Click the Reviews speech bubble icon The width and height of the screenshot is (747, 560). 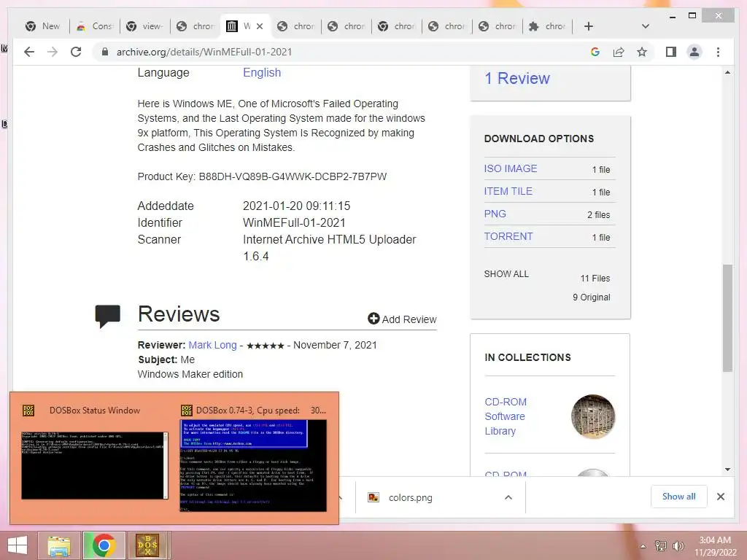(108, 316)
